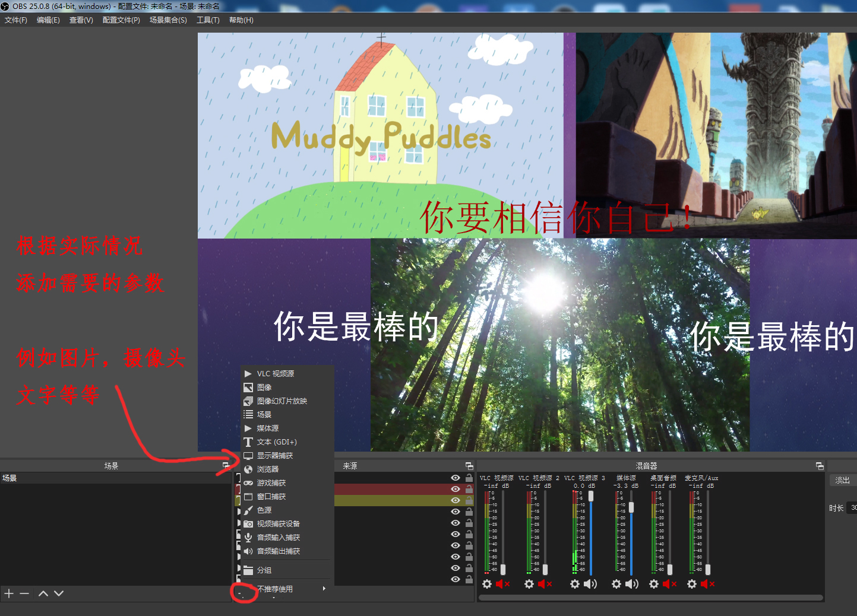
Task: Open the 工具(T) menu
Action: (x=208, y=20)
